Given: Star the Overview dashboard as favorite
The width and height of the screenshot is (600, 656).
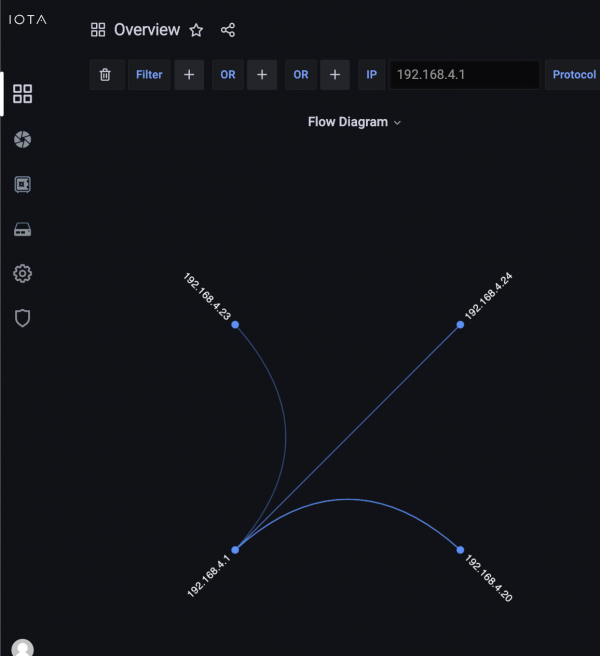Looking at the screenshot, I should tap(196, 30).
